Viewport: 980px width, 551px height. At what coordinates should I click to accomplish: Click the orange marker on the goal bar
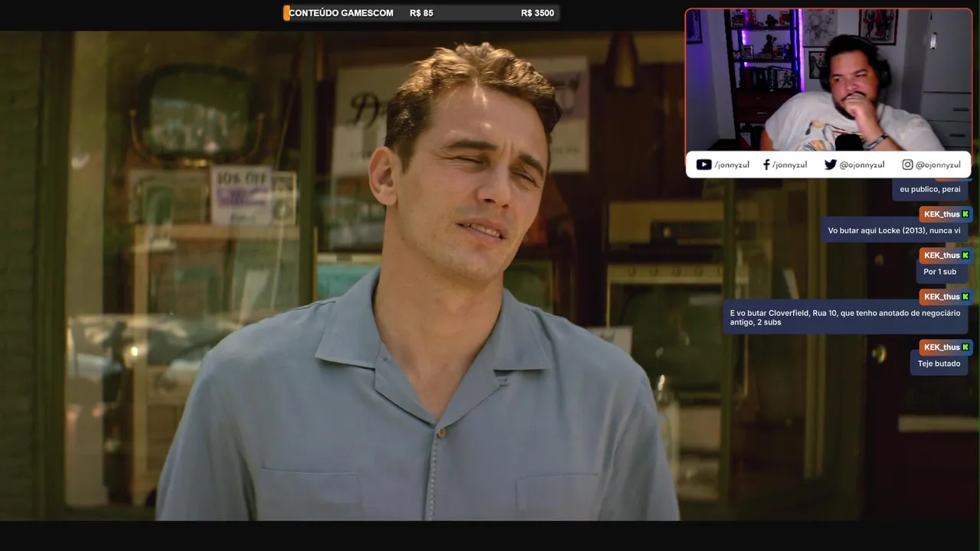(286, 13)
